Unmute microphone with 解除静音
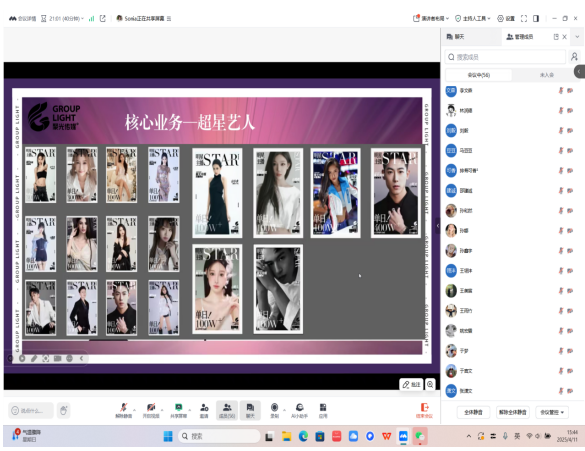This screenshot has width=585, height=451. (123, 410)
